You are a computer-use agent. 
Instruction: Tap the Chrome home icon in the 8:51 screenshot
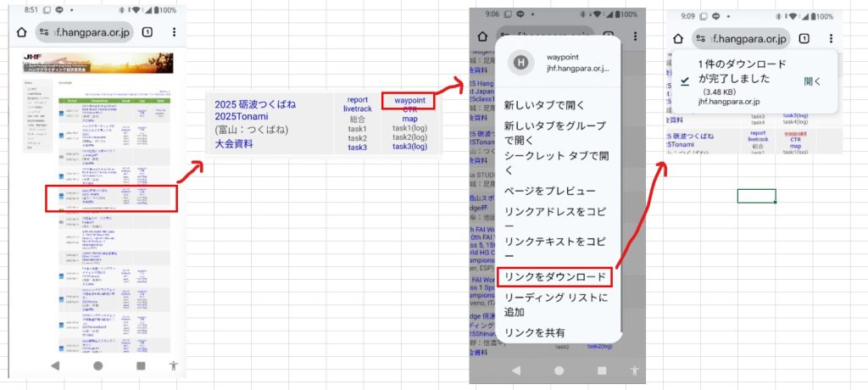tap(21, 32)
